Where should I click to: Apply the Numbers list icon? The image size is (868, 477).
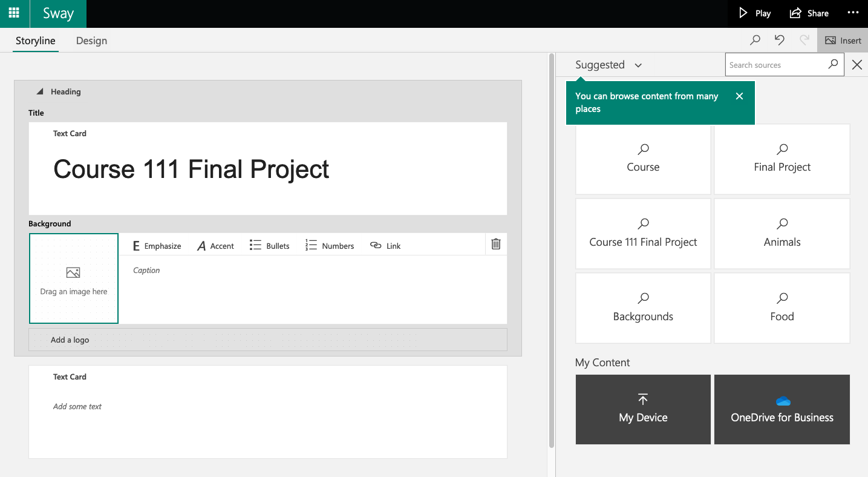(312, 245)
